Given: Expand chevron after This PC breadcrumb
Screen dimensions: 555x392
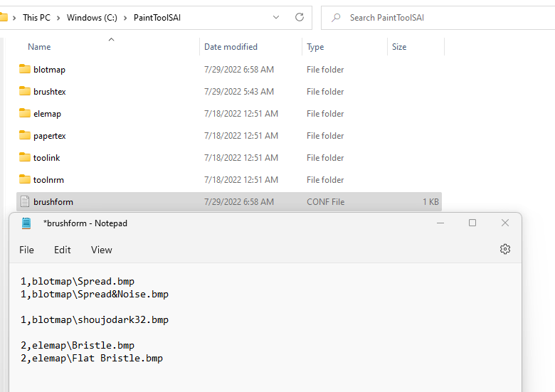Looking at the screenshot, I should [58, 18].
